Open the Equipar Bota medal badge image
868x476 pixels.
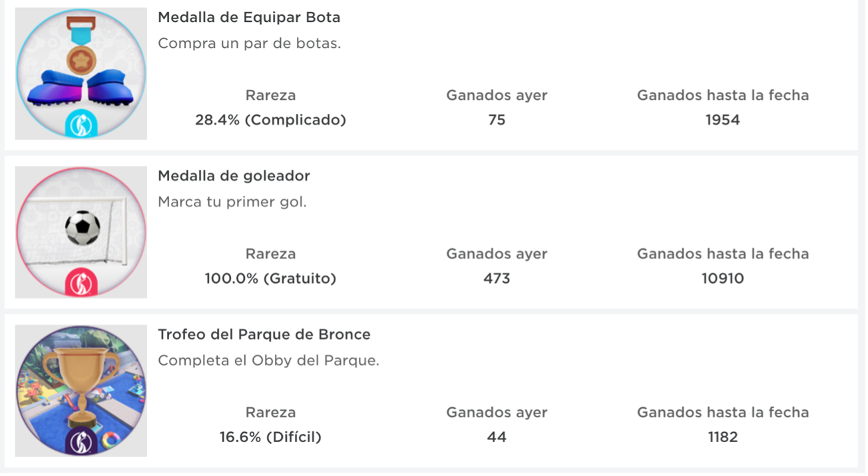(x=81, y=73)
